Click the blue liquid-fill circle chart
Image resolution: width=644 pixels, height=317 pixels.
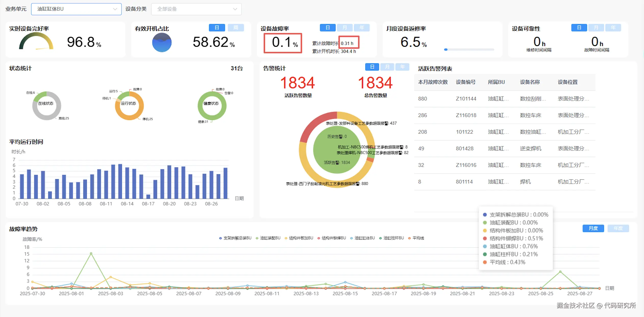pyautogui.click(x=162, y=42)
